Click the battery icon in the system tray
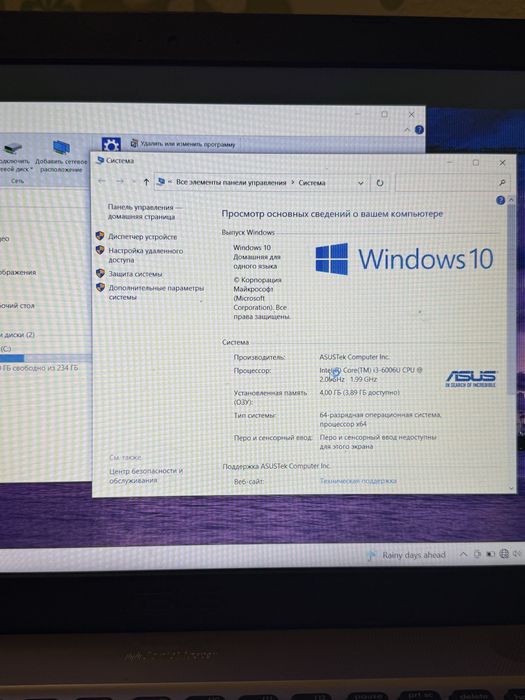 (x=491, y=554)
